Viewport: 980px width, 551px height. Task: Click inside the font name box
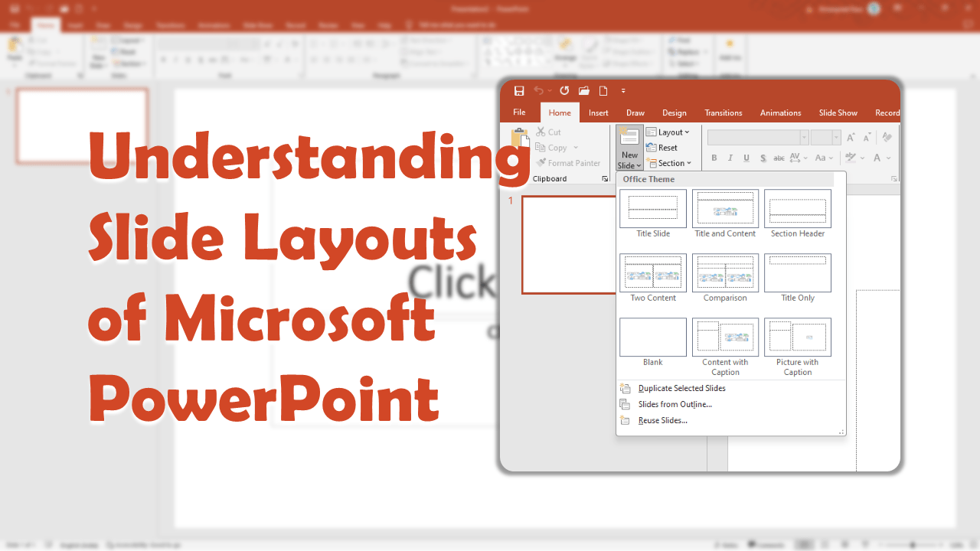pos(753,138)
